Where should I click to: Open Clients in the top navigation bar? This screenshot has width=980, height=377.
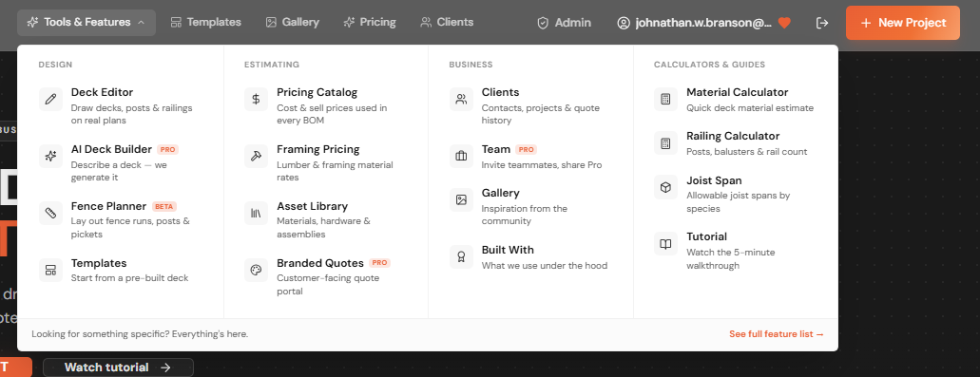[447, 23]
